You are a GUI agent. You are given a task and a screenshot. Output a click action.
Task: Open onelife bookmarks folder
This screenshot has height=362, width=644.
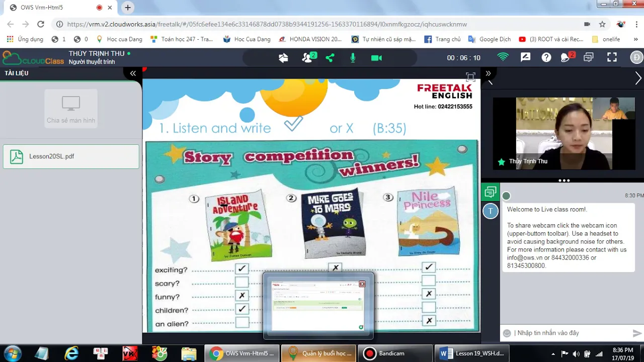click(606, 39)
